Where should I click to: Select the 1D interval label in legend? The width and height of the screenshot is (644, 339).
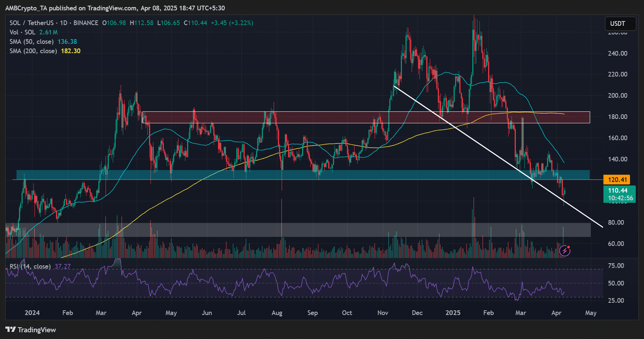coord(64,23)
